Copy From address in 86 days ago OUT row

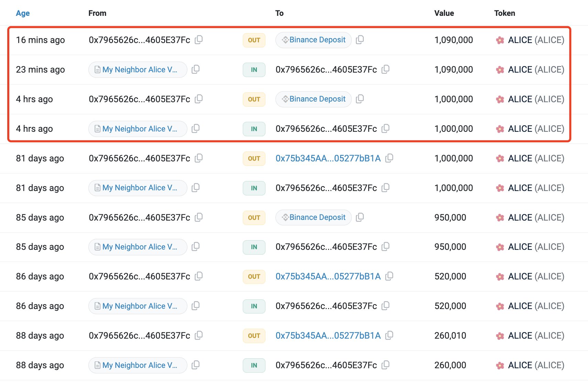(x=199, y=276)
